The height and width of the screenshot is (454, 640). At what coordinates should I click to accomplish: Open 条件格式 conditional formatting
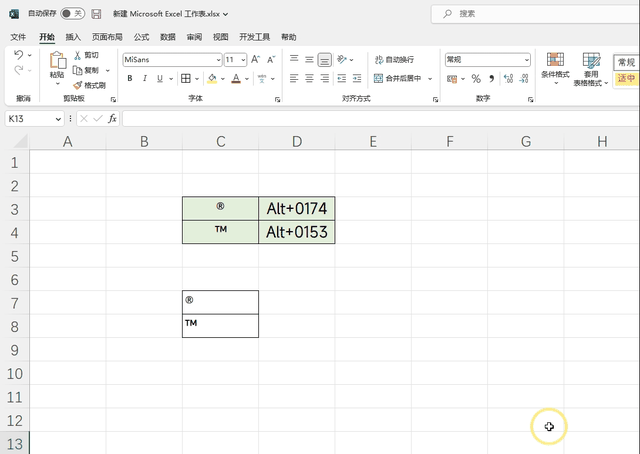coord(556,68)
